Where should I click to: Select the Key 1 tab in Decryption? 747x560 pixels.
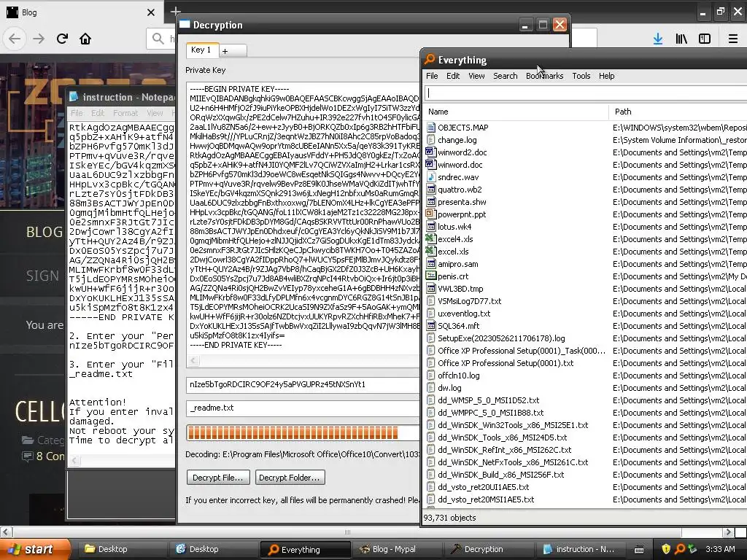coord(202,50)
